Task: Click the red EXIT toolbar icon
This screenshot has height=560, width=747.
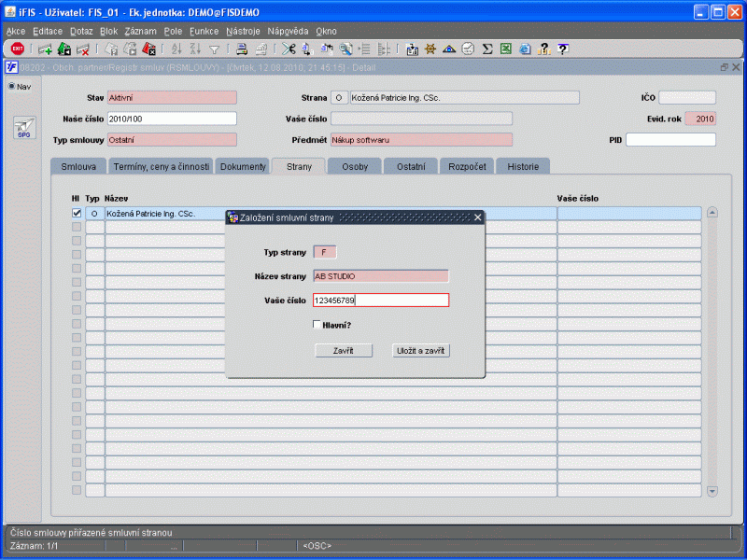Action: (x=17, y=49)
